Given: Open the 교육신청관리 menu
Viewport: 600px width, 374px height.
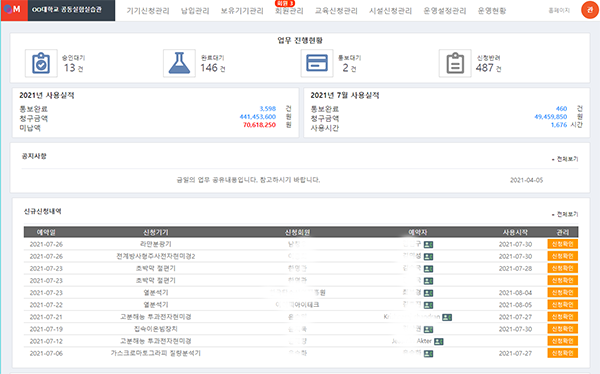Looking at the screenshot, I should [336, 11].
